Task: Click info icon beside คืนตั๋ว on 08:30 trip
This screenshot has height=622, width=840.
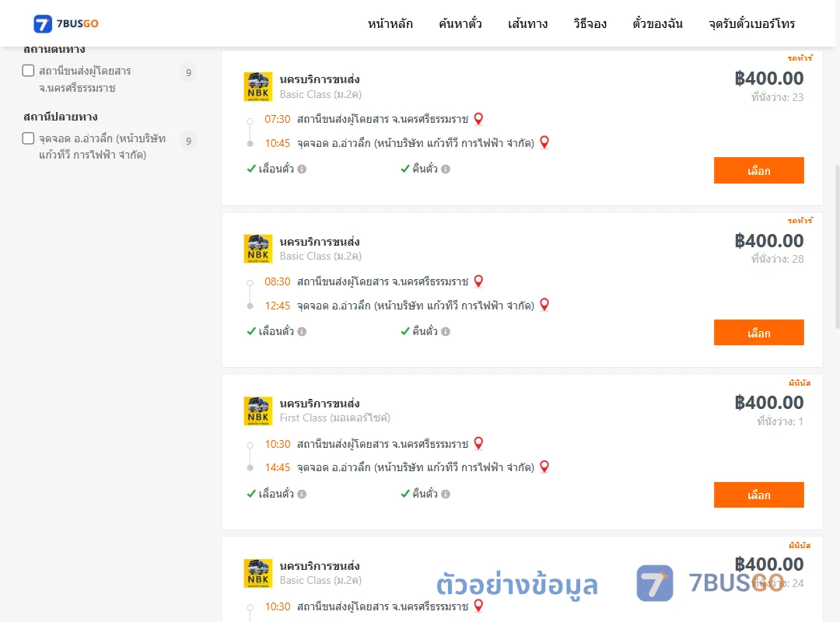Action: (446, 332)
